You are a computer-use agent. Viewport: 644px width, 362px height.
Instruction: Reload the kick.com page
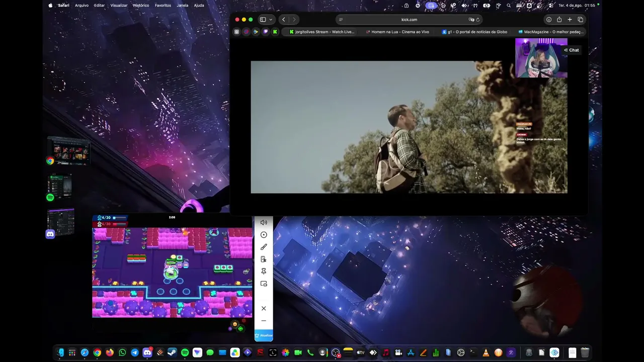tap(478, 20)
